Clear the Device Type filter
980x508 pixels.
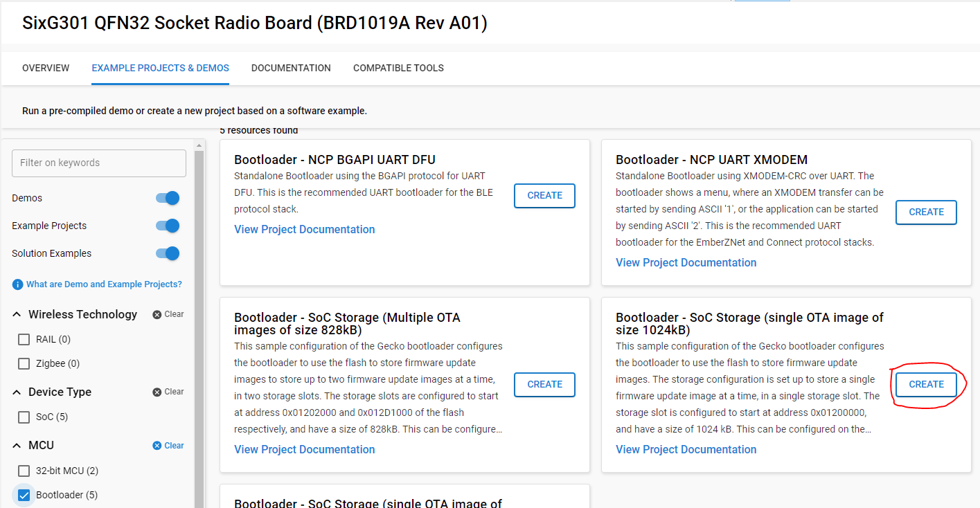168,392
